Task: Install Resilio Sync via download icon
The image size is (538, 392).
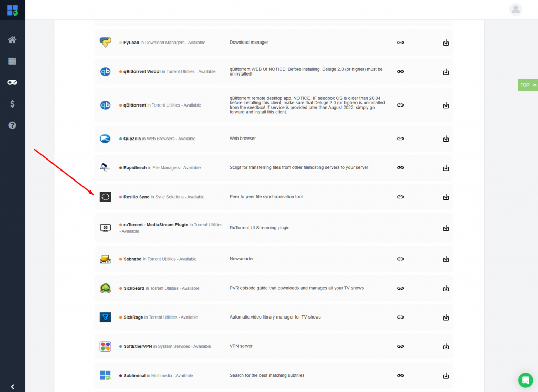Action: (x=446, y=197)
